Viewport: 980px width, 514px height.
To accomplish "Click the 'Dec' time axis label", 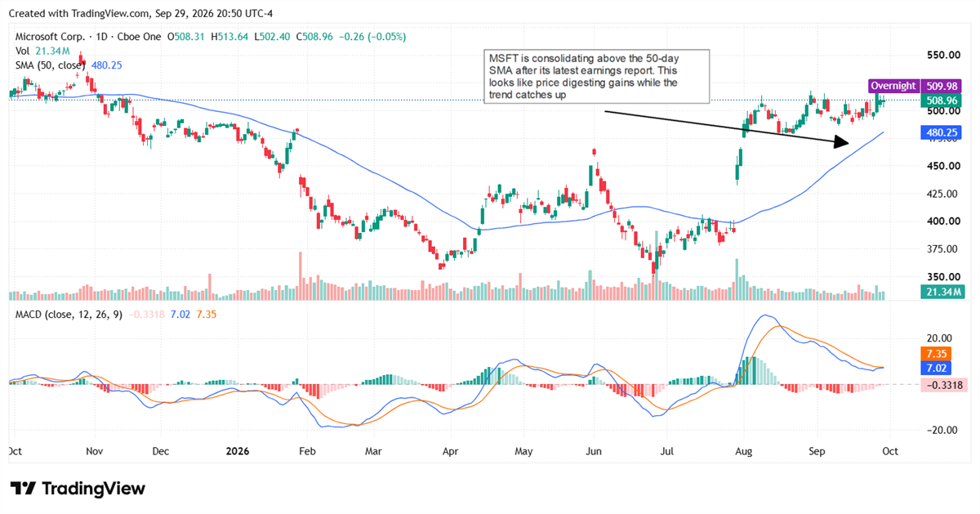I will [162, 451].
